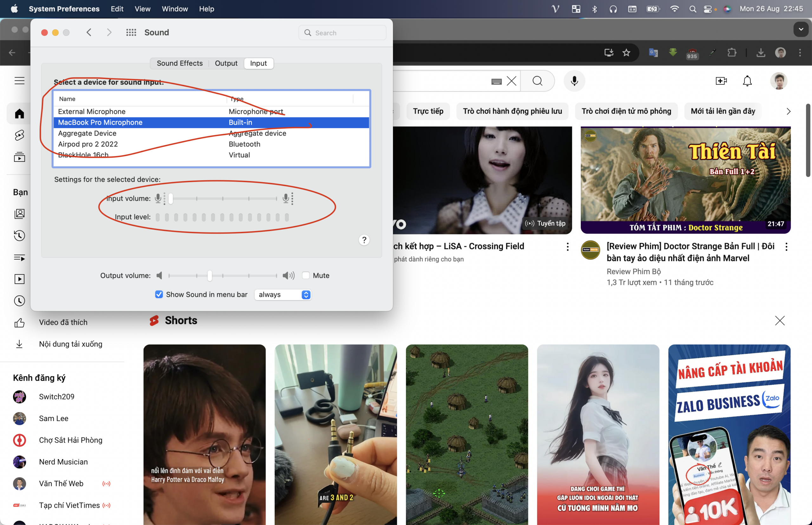This screenshot has width=812, height=525.
Task: Select MacBook Pro Microphone as input device
Action: [x=99, y=122]
